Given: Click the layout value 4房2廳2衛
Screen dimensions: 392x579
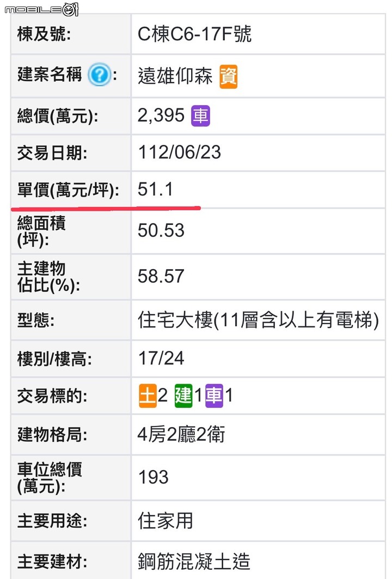Looking at the screenshot, I should [x=181, y=434].
